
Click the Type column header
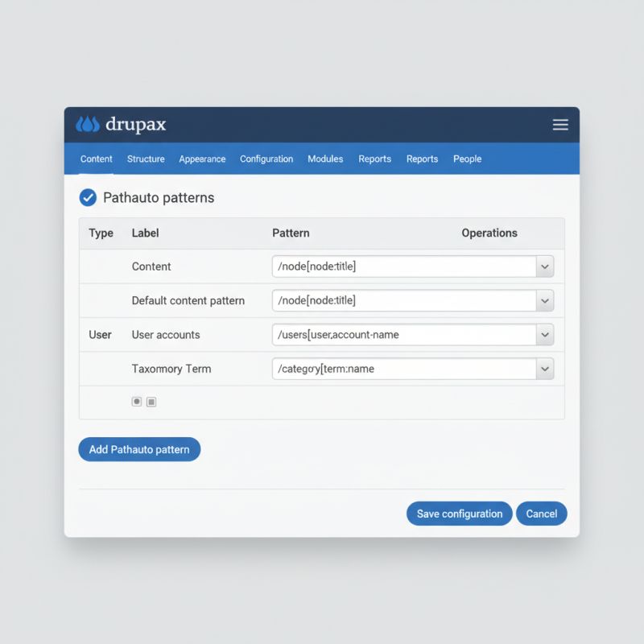tap(101, 233)
